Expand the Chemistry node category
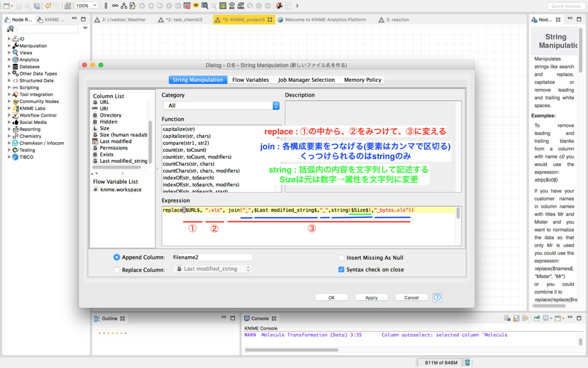588x368 pixels. pos(9,136)
